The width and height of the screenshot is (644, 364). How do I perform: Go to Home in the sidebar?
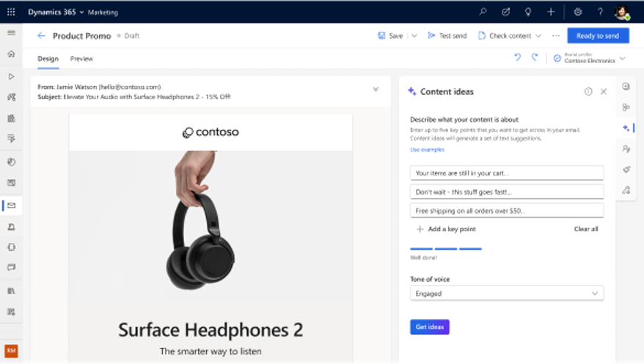pyautogui.click(x=11, y=54)
